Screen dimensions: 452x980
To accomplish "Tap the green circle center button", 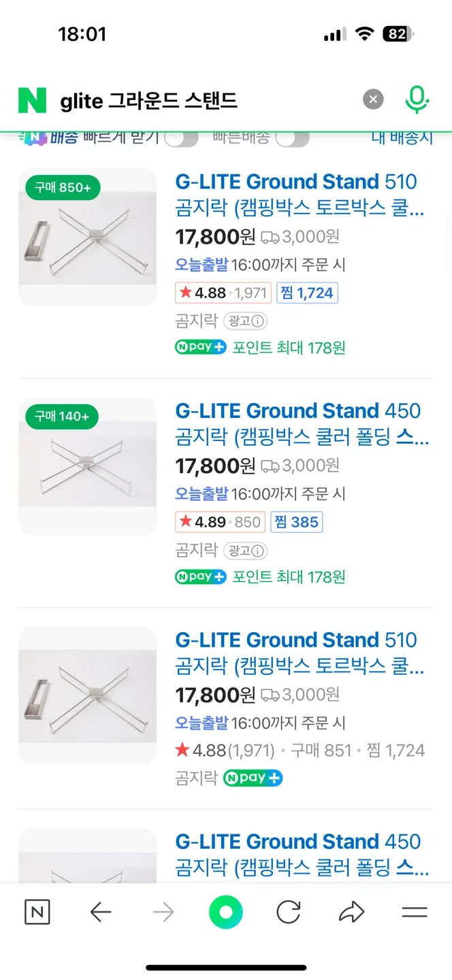I will click(226, 912).
